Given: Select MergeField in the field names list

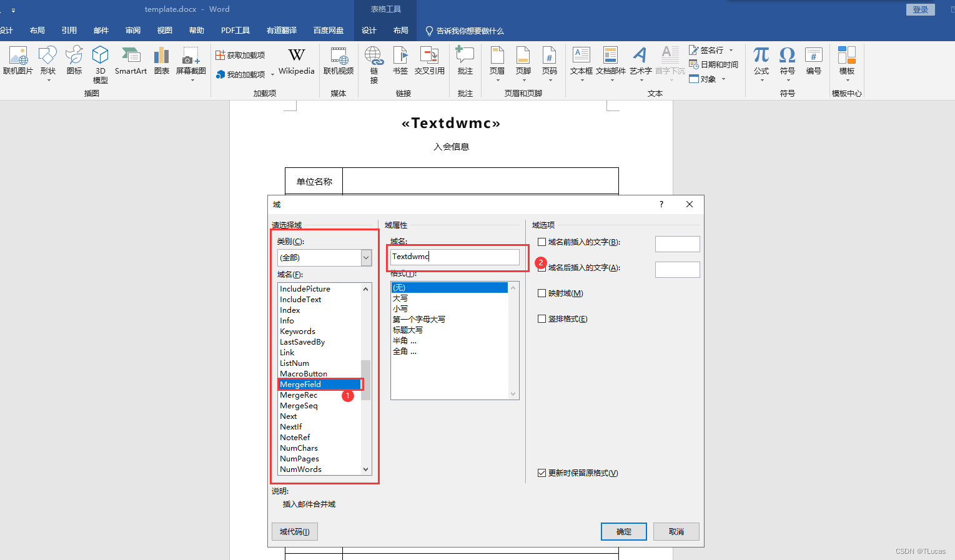Looking at the screenshot, I should [x=320, y=385].
